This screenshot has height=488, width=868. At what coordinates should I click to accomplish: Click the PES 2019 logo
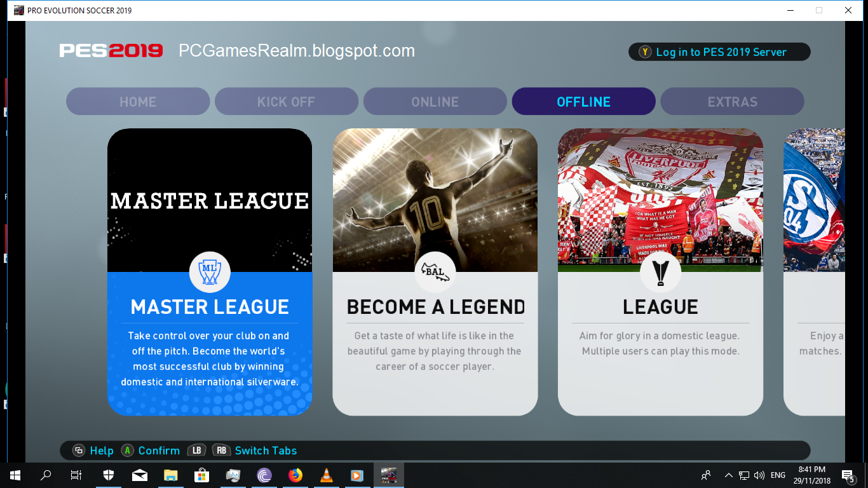(x=111, y=51)
